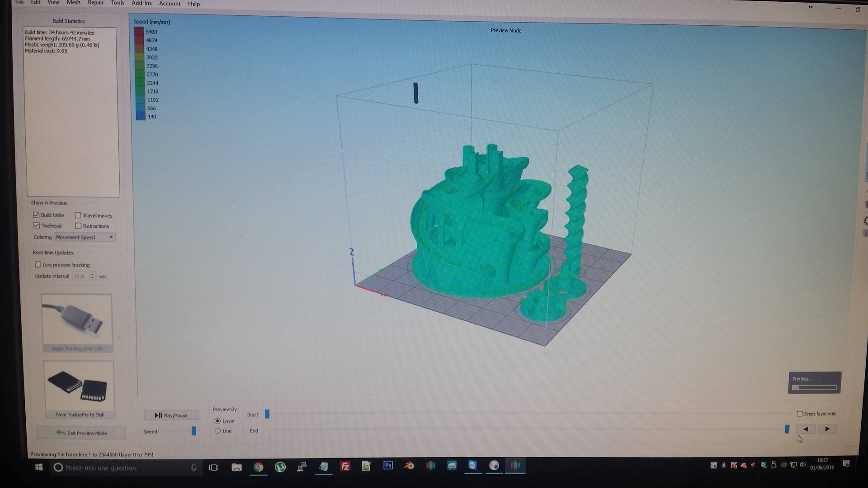The height and width of the screenshot is (488, 868).
Task: Step to the previous layer arrow
Action: (x=806, y=429)
